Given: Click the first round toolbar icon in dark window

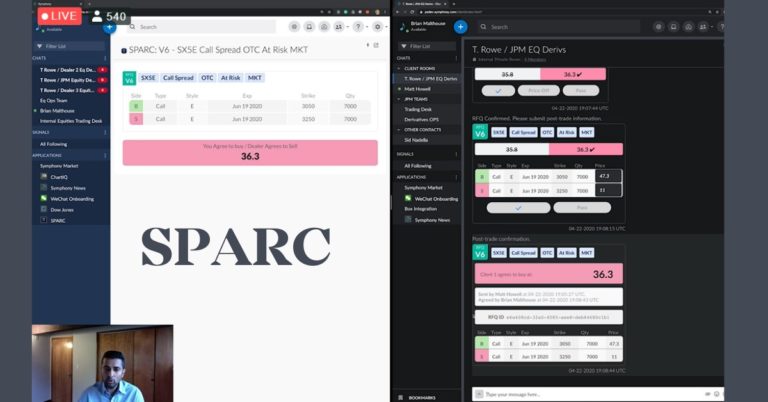Looking at the screenshot, I should pyautogui.click(x=658, y=27).
